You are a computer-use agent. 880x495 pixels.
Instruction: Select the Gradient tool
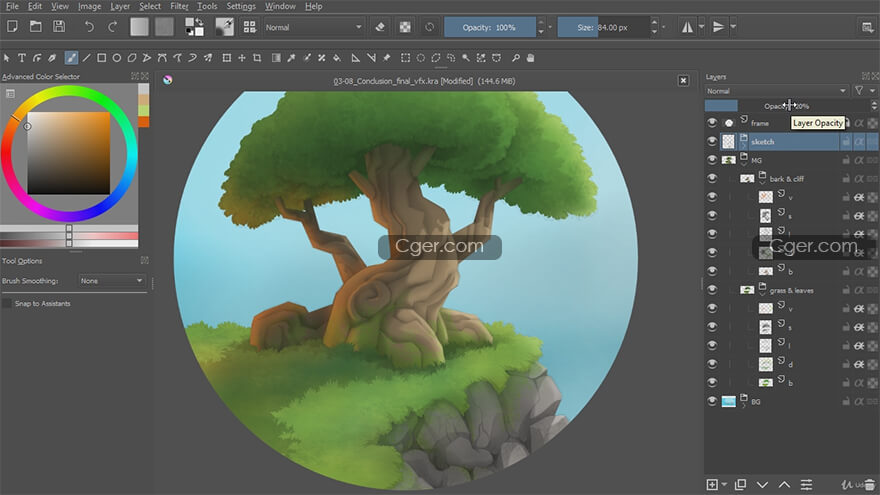[276, 58]
